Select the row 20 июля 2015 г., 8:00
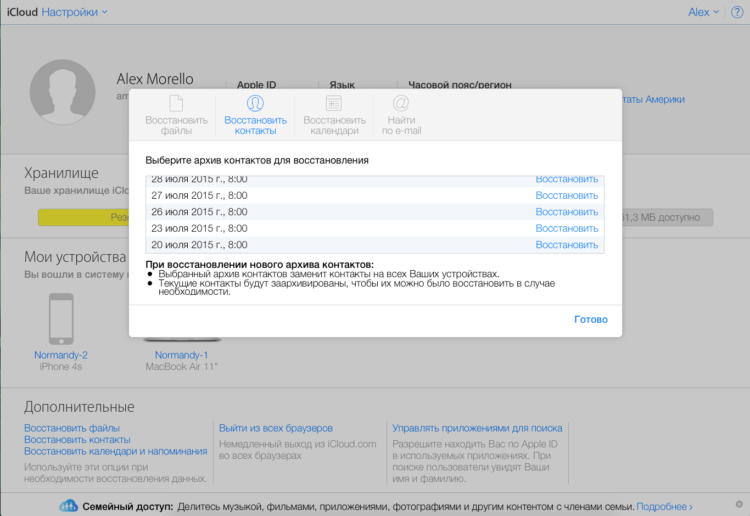Screen dimensions: 750x516 (375, 244)
